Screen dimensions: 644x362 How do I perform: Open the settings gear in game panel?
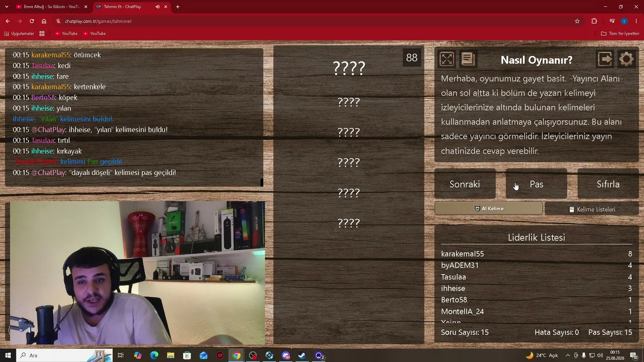(x=626, y=59)
